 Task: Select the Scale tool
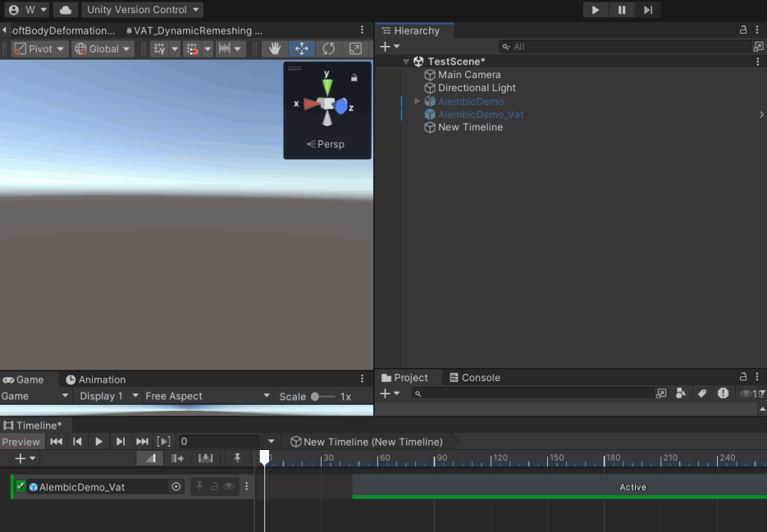355,49
